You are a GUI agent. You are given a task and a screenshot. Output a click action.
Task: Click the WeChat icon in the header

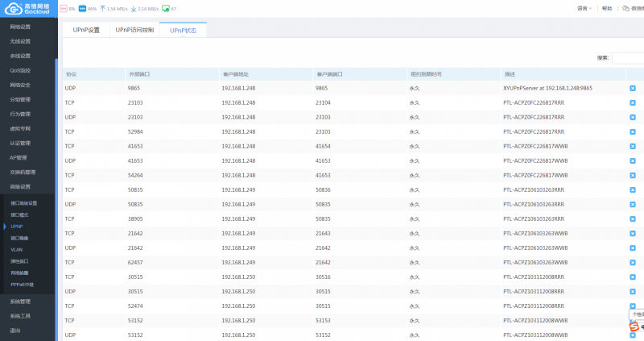tap(625, 8)
